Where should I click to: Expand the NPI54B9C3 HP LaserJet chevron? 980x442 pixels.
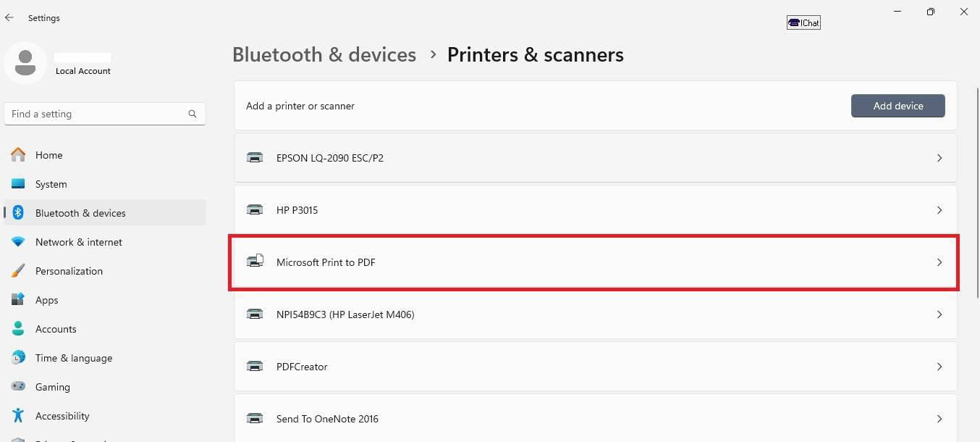939,314
